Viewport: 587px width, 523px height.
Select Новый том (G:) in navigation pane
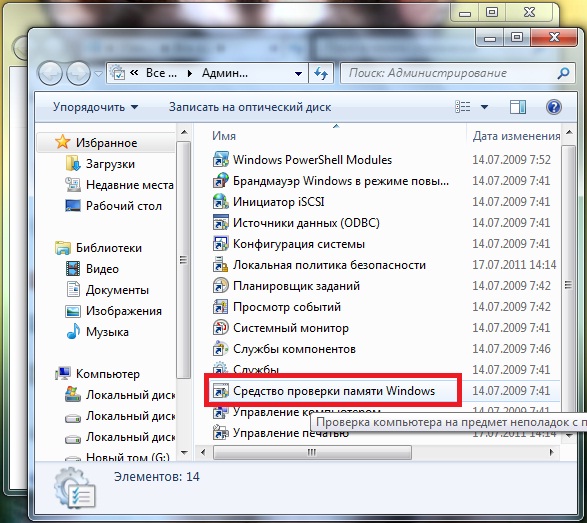click(x=128, y=457)
